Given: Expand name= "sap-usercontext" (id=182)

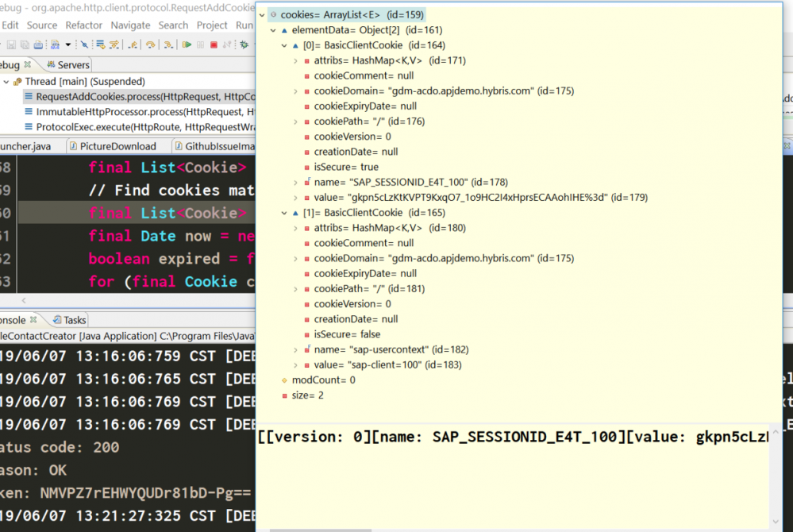Looking at the screenshot, I should click(295, 349).
